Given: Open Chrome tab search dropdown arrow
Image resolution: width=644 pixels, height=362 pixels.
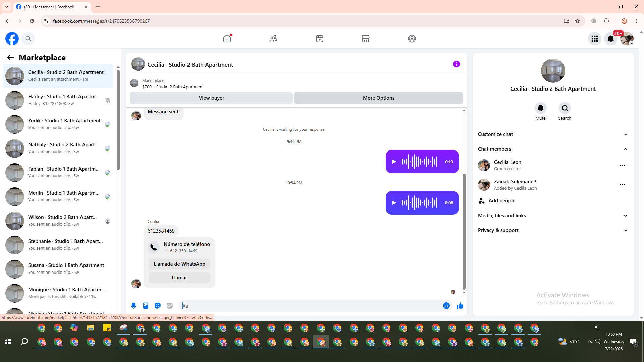Looking at the screenshot, I should point(7,7).
